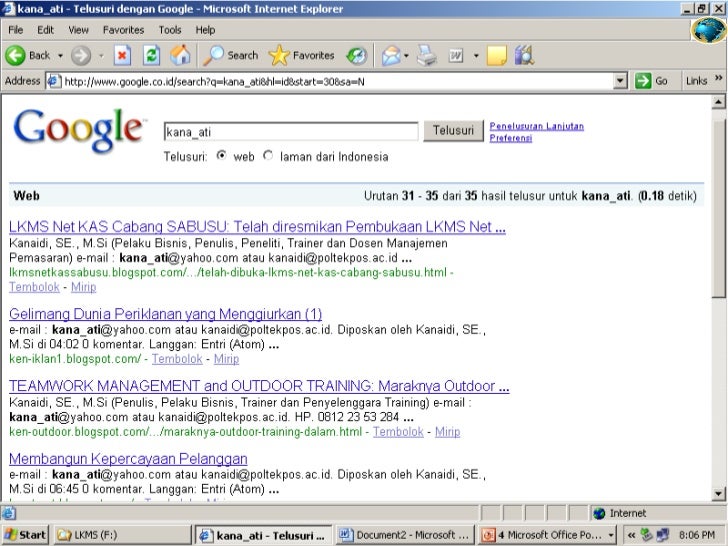Switch to LKMS (F:) taskbar window
Screen dimensions: 728x546
[123, 535]
